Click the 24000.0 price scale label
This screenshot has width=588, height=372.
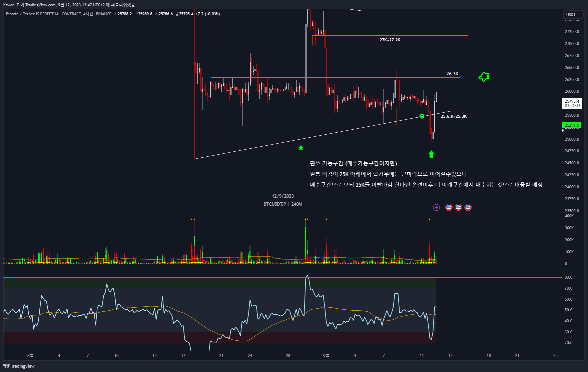click(x=572, y=187)
